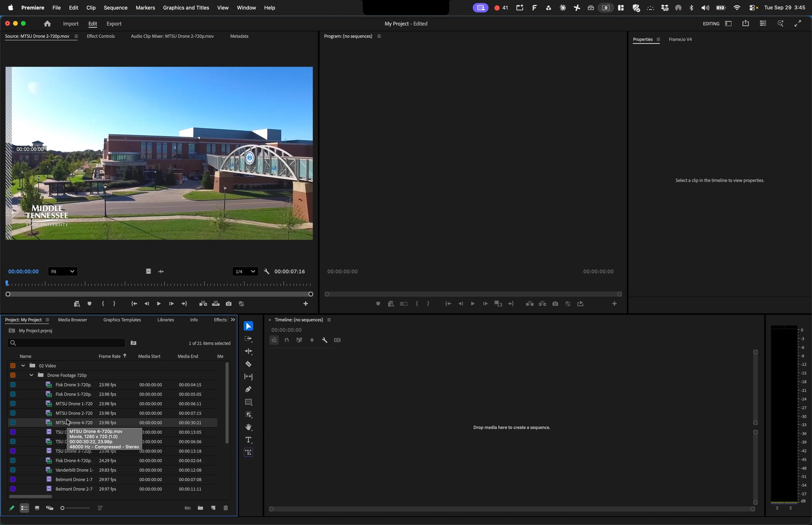The height and width of the screenshot is (525, 812).
Task: Select the Slip tool
Action: [248, 377]
